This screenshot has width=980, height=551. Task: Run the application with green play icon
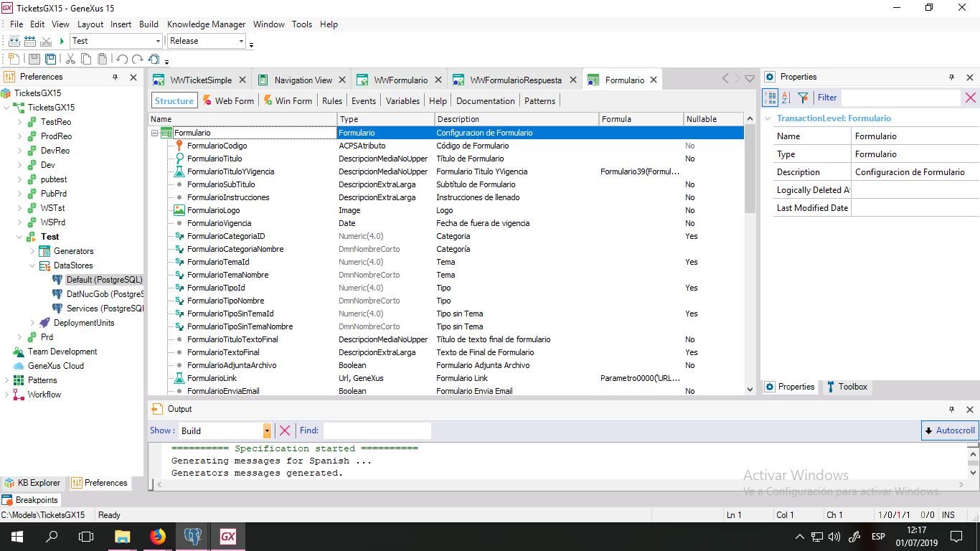click(x=62, y=41)
